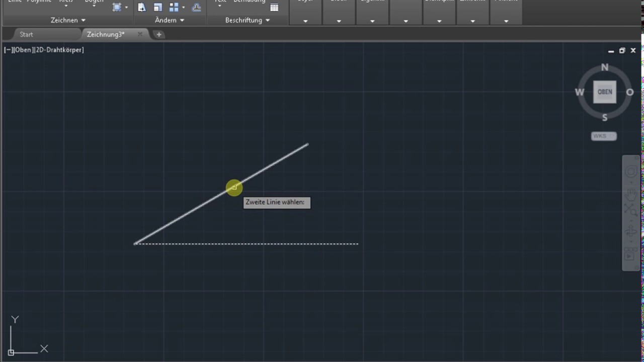Activate the Orbit tool in navigation bar
This screenshot has width=644, height=362.
[630, 232]
